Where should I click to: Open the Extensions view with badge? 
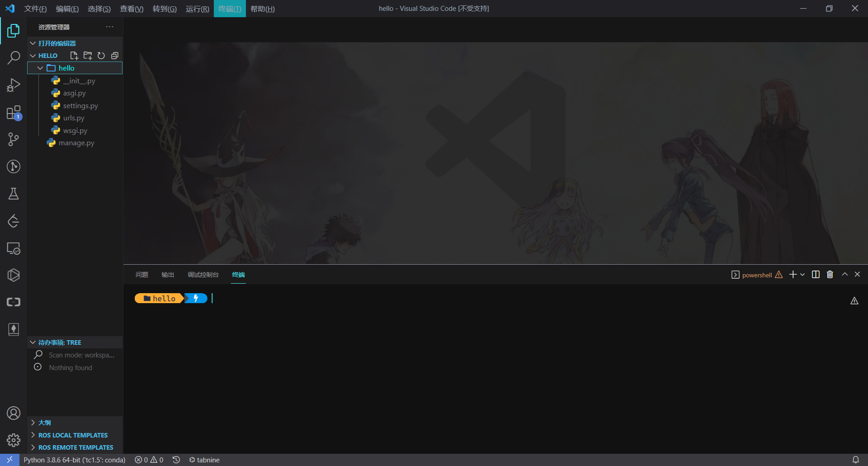point(14,113)
